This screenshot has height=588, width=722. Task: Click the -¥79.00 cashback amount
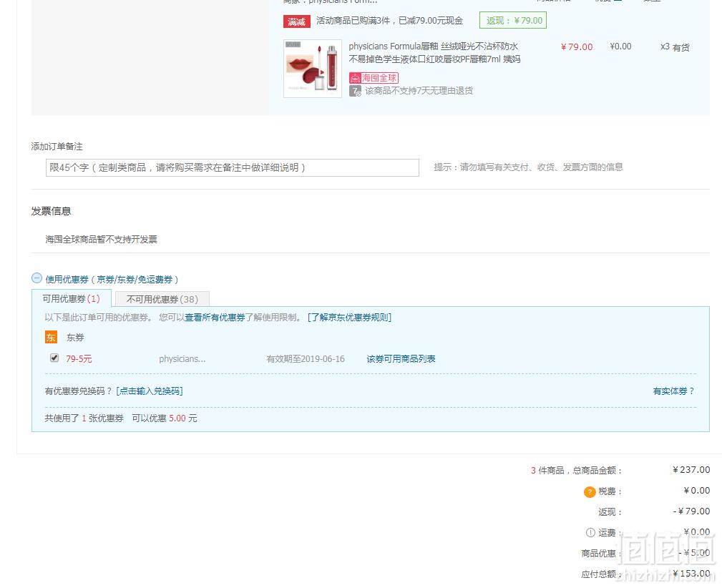point(692,511)
